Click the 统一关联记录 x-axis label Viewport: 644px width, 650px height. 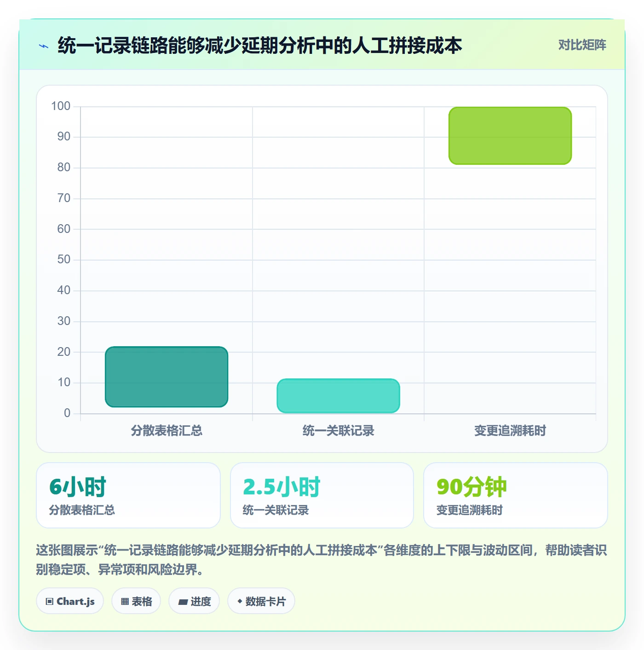coord(338,431)
